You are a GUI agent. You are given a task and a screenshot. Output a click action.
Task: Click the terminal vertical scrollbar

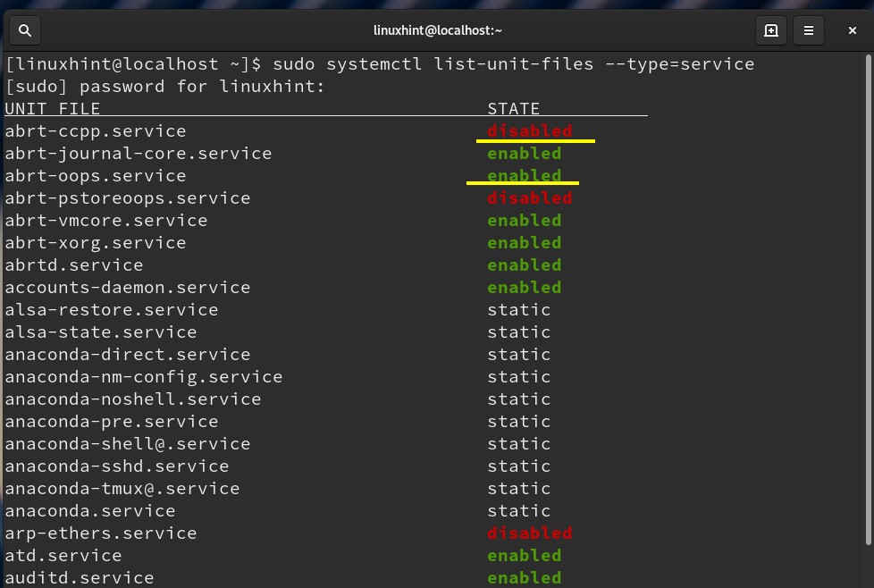868,295
